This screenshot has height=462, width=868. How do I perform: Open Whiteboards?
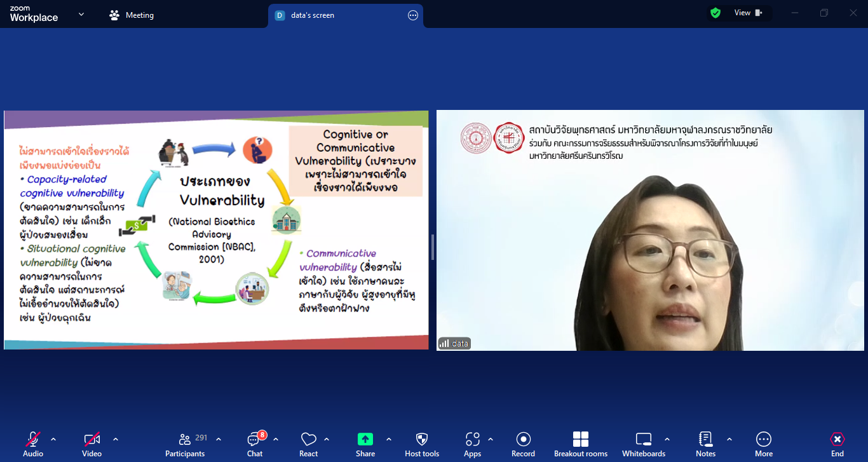pos(644,440)
